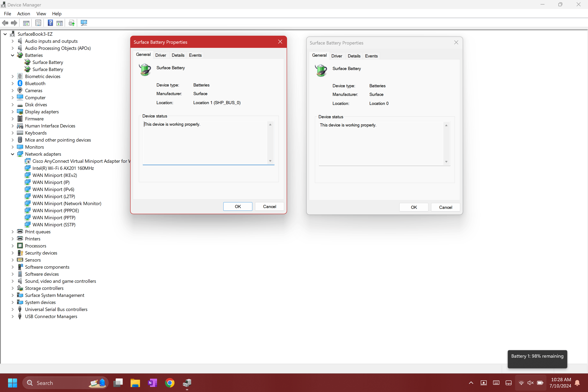
Task: Switch to Driver tab in red dialog
Action: coord(160,55)
